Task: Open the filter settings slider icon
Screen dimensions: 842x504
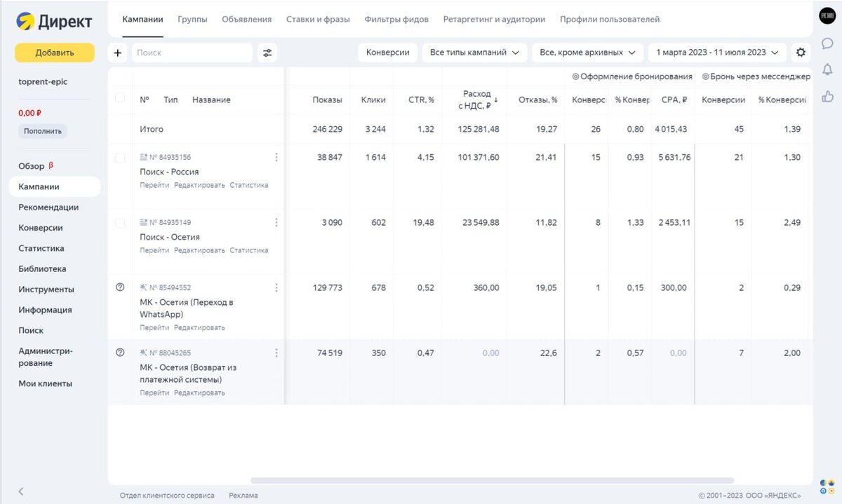Action: 267,53
